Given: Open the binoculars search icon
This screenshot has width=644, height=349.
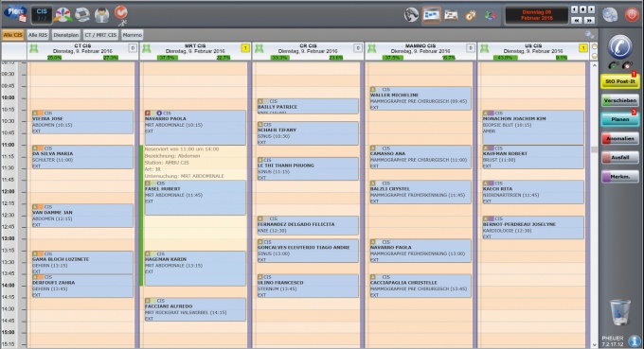Looking at the screenshot, I should pos(411,15).
